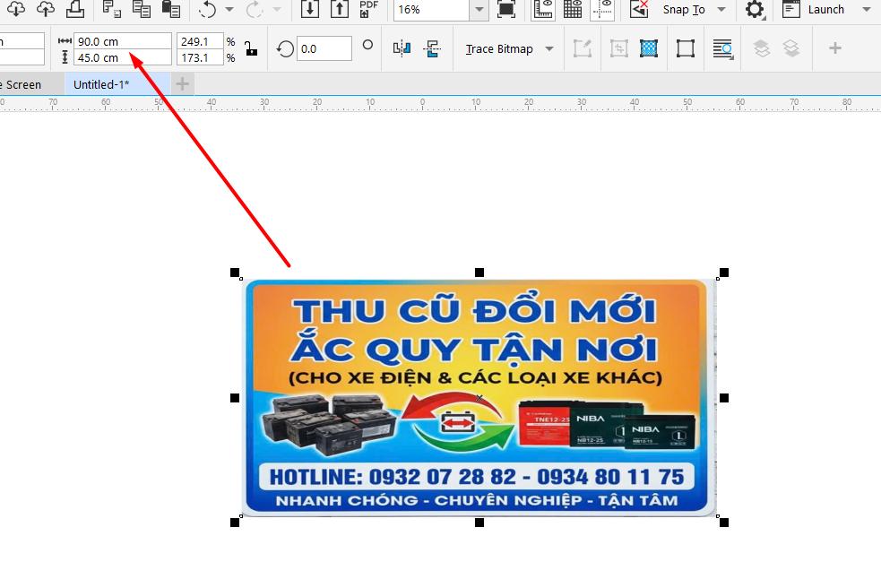Click the bottom-right selection handle

click(x=723, y=523)
